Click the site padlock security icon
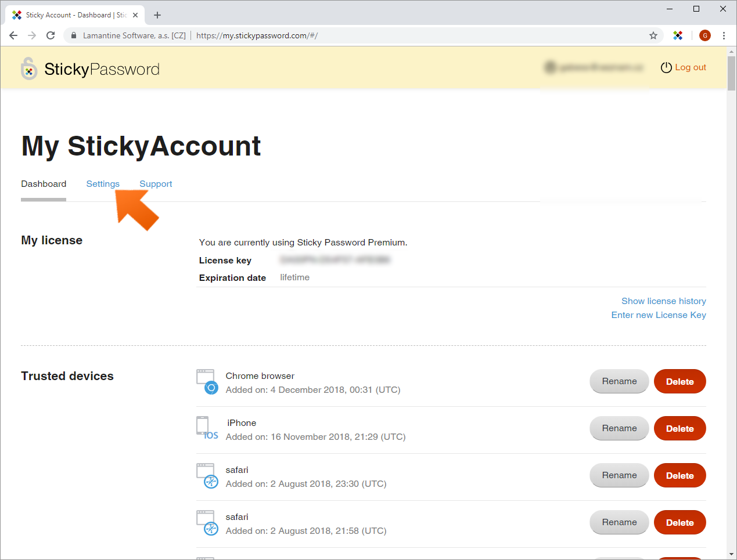Image resolution: width=737 pixels, height=560 pixels. click(73, 35)
